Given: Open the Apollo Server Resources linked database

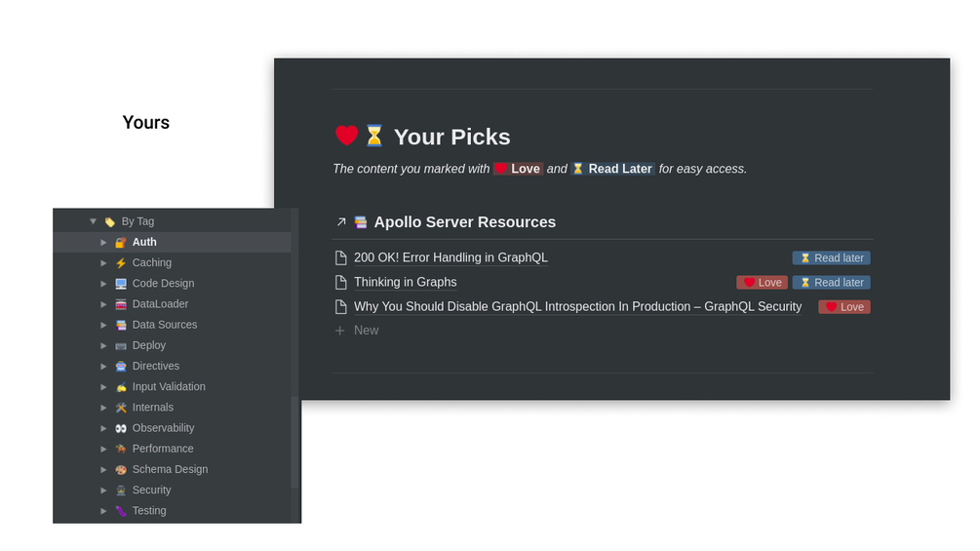Looking at the screenshot, I should pos(464,222).
